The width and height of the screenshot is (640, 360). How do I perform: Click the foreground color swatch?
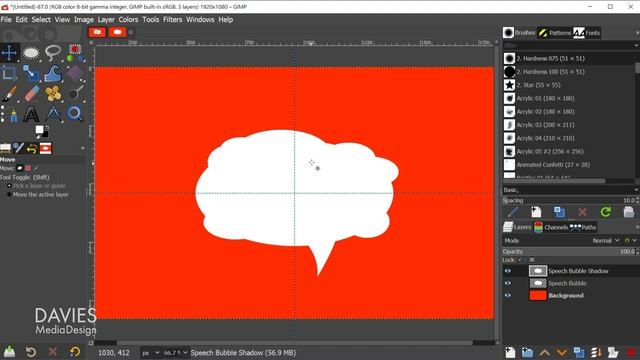pyautogui.click(x=39, y=129)
